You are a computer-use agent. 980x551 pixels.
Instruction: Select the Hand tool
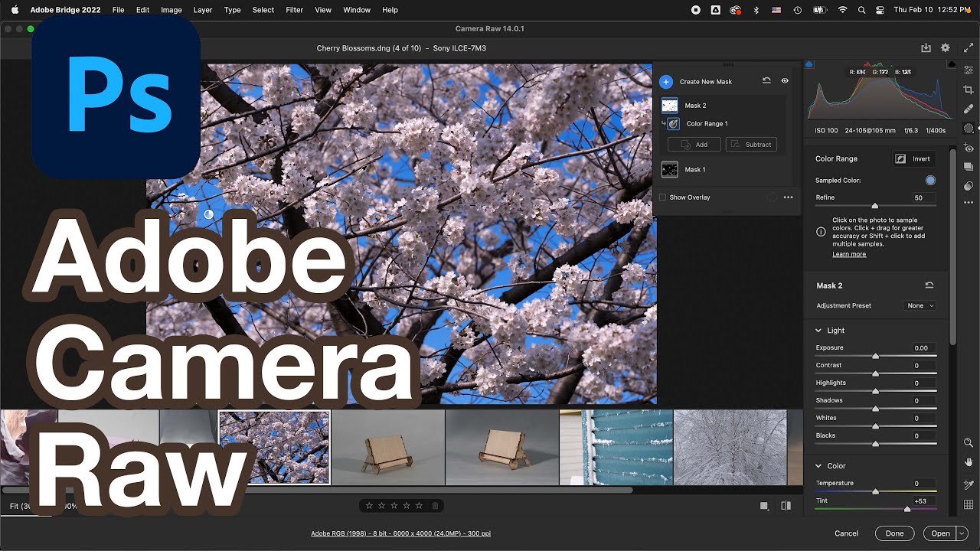[969, 462]
